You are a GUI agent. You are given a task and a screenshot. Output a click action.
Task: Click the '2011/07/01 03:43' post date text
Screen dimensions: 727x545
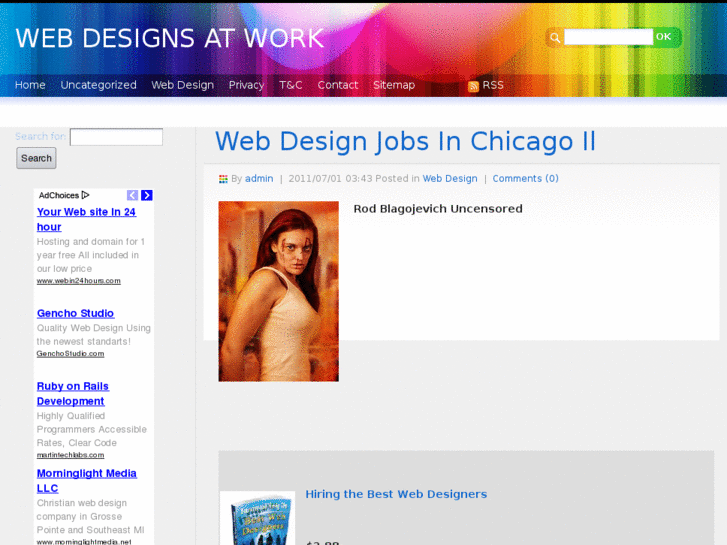point(330,179)
